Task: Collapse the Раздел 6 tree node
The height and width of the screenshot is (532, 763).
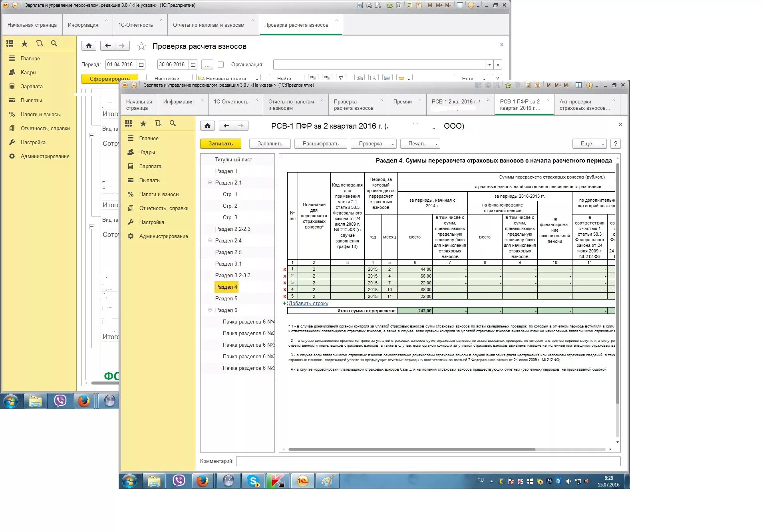Action: pyautogui.click(x=210, y=310)
